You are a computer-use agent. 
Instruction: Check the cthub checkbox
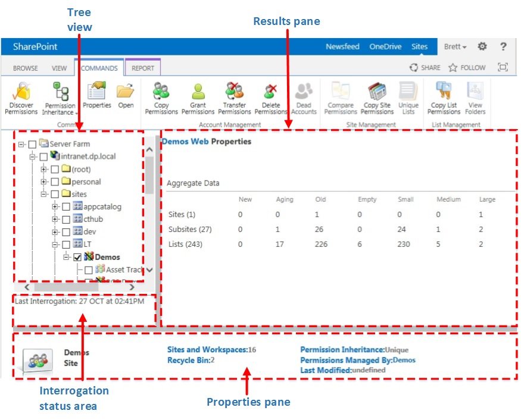(x=66, y=219)
